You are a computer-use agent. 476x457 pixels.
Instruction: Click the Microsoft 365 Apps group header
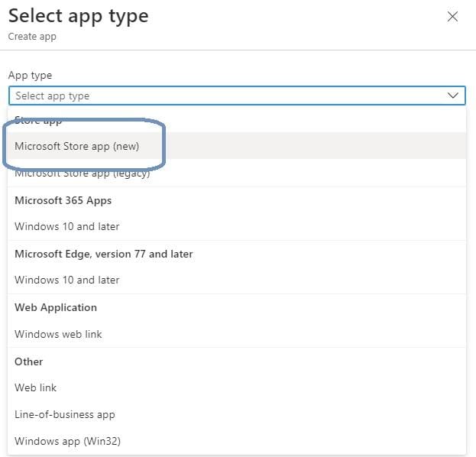click(63, 200)
